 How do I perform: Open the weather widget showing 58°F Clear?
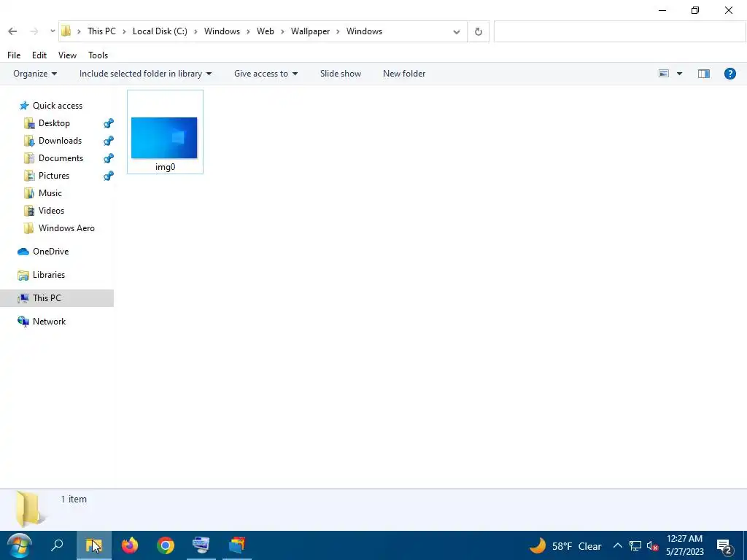pyautogui.click(x=565, y=545)
